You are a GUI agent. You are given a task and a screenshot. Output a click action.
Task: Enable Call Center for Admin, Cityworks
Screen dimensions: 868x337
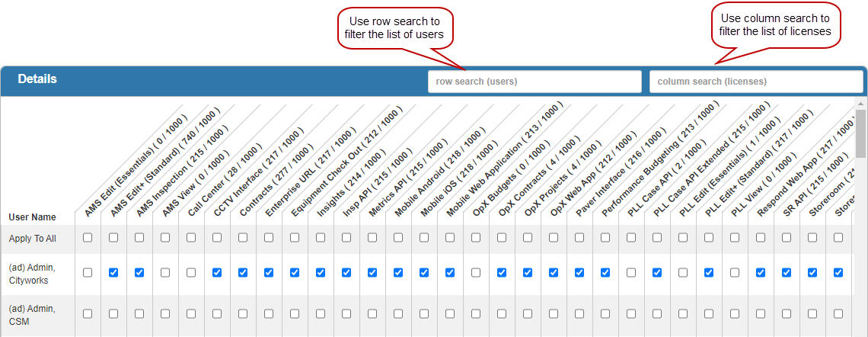pyautogui.click(x=191, y=272)
